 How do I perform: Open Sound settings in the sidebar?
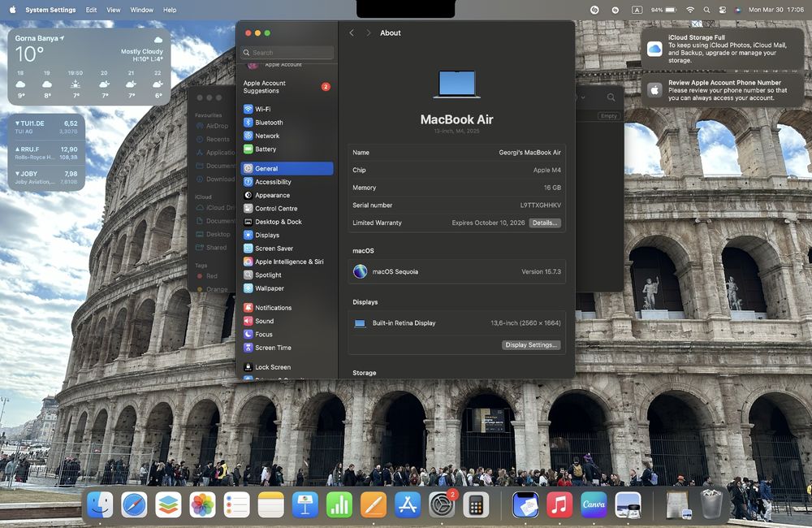[x=287, y=321]
